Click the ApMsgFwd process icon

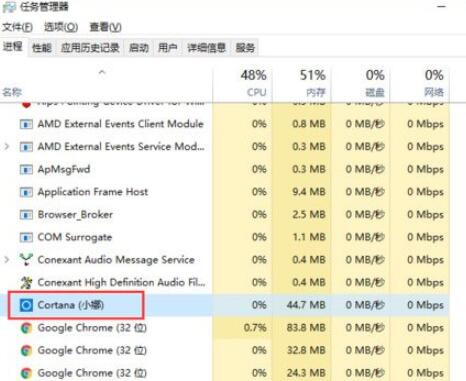(26, 170)
